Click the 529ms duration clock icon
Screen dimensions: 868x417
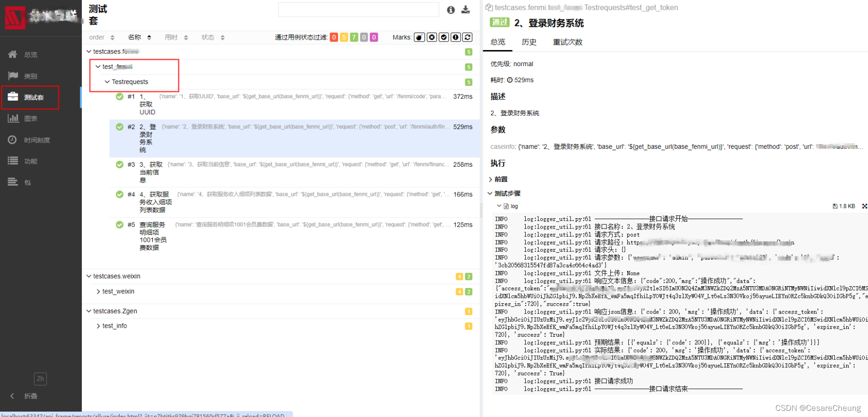(x=510, y=80)
